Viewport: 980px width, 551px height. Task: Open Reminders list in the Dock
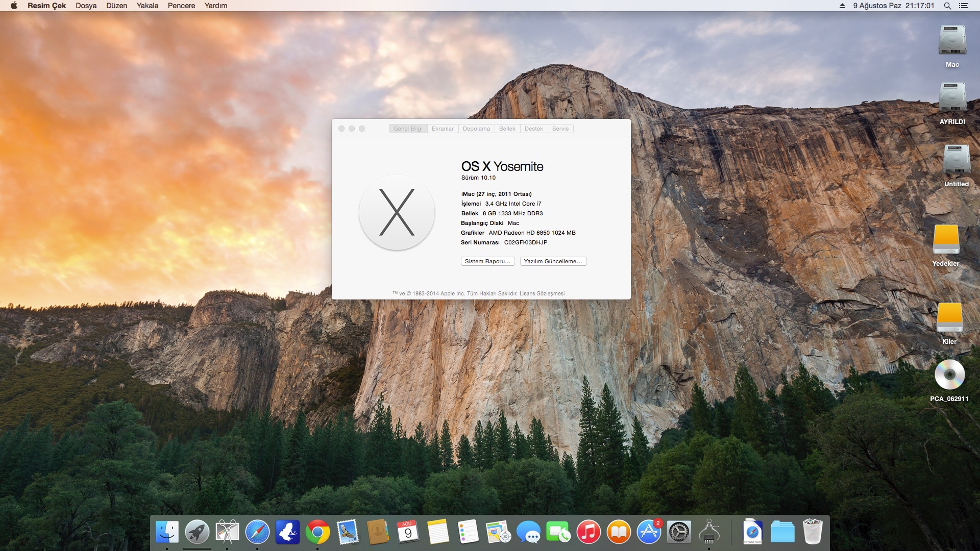[x=468, y=532]
